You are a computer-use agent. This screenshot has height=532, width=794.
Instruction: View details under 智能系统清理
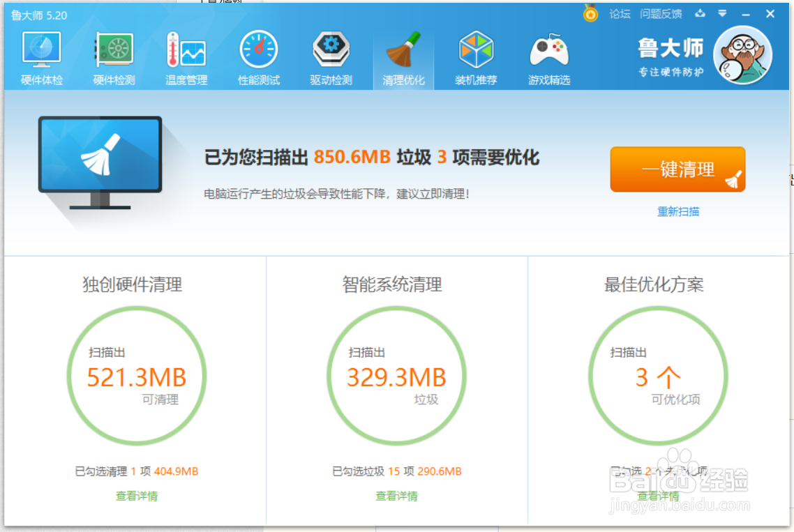[396, 496]
